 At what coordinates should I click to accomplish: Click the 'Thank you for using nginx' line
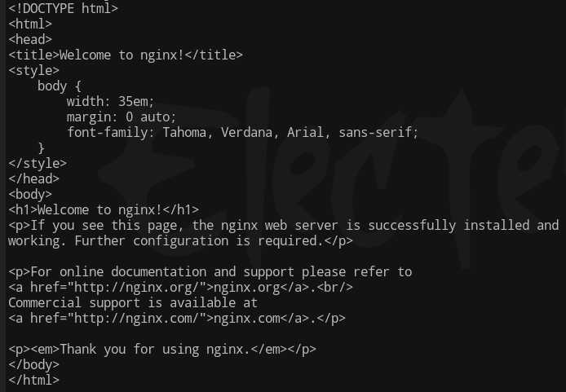[162, 350]
